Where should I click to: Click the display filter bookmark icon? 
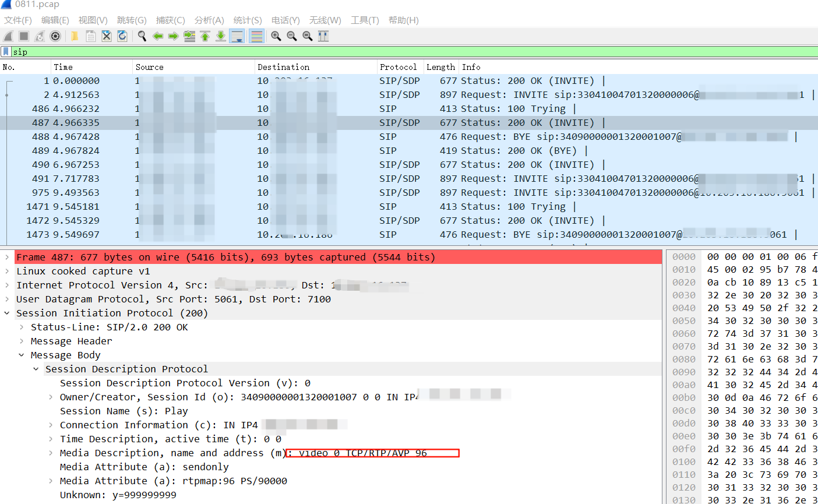[6, 52]
